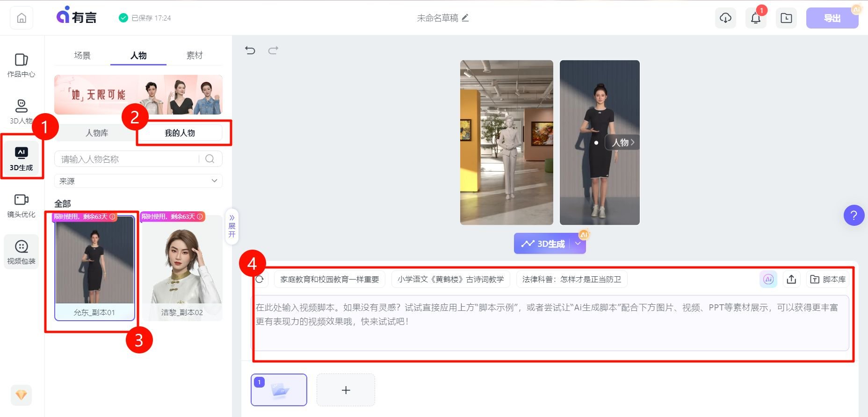Click the cloud download icon
The height and width of the screenshot is (417, 868).
coord(725,18)
